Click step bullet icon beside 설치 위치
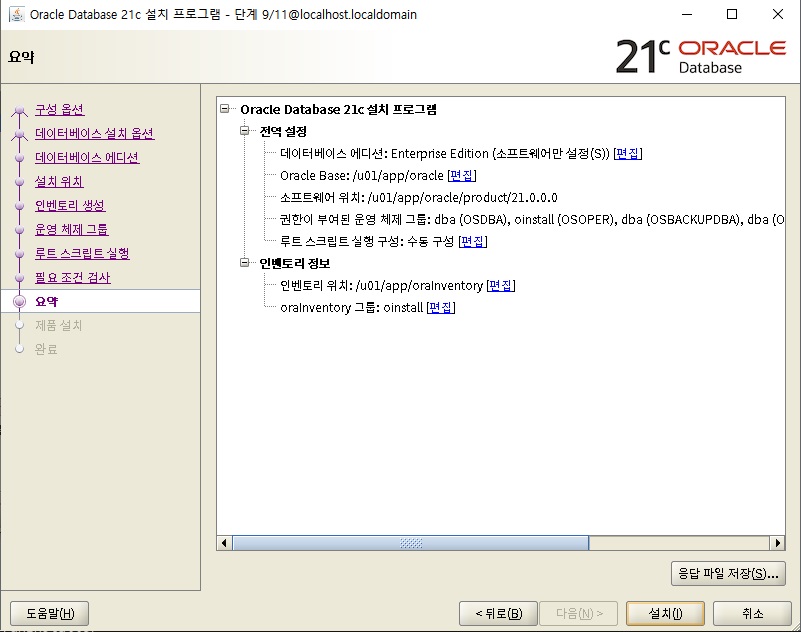This screenshot has width=801, height=632. point(19,182)
